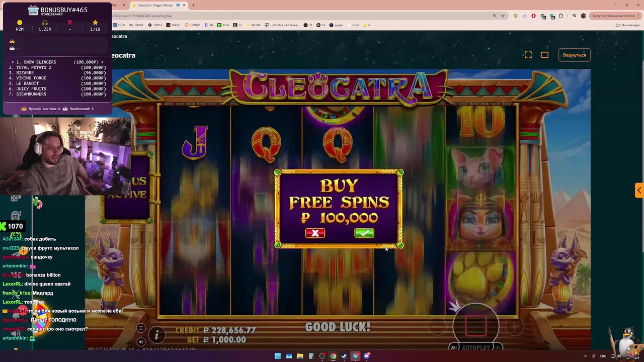Click the red Opera-style extension icon
This screenshot has width=644, height=362.
tap(533, 16)
